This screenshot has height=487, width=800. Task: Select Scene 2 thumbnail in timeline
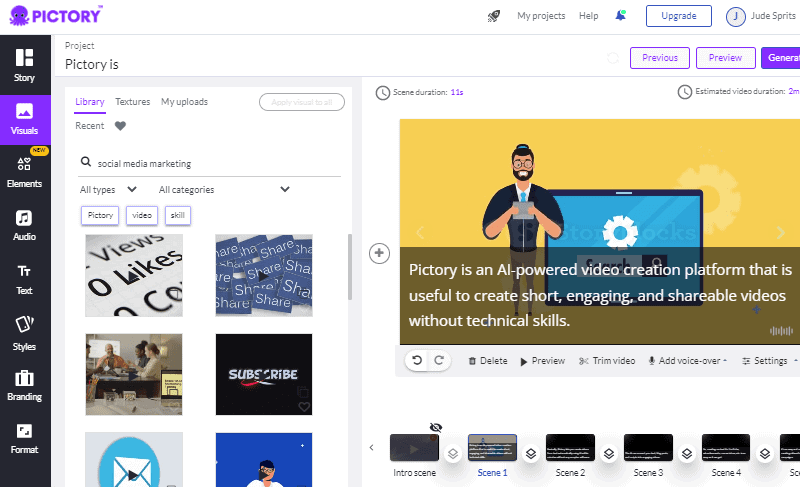570,448
